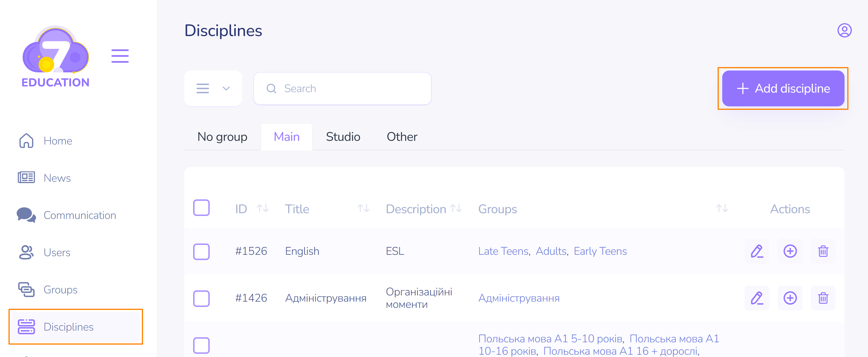Viewport: 868px width, 357px height.
Task: Click into the Search field
Action: click(342, 88)
